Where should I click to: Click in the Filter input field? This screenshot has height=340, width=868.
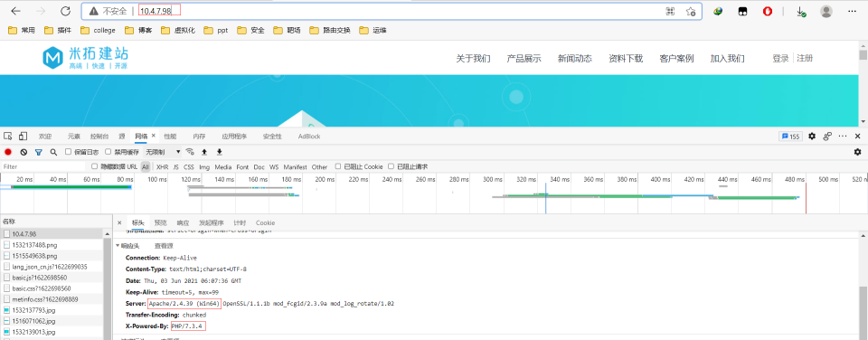pyautogui.click(x=44, y=166)
